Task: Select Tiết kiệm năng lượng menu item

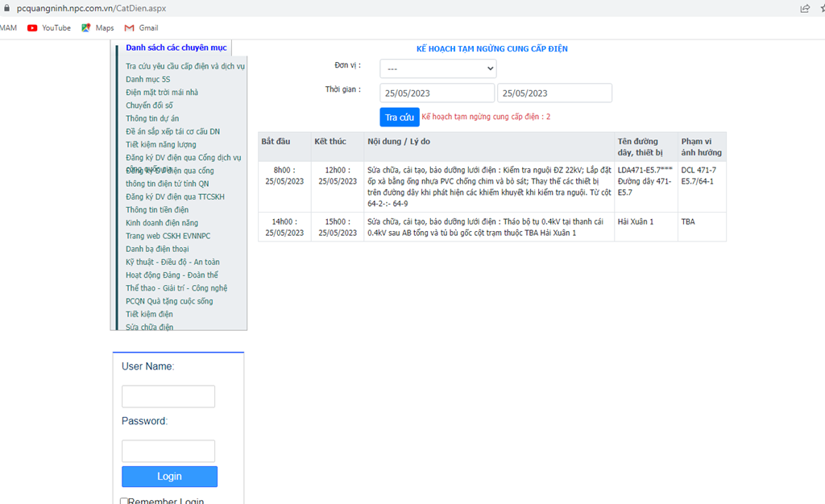Action: (x=161, y=145)
